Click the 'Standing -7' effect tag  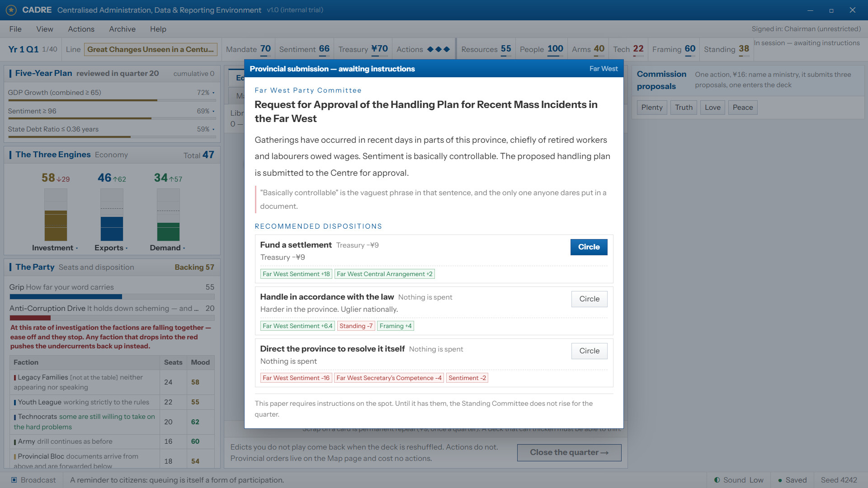(x=356, y=326)
